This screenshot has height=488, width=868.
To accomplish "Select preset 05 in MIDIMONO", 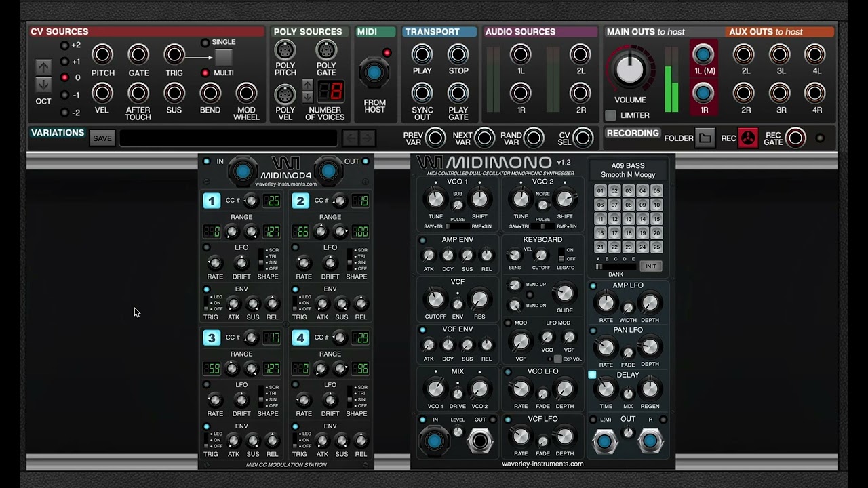I will [656, 191].
